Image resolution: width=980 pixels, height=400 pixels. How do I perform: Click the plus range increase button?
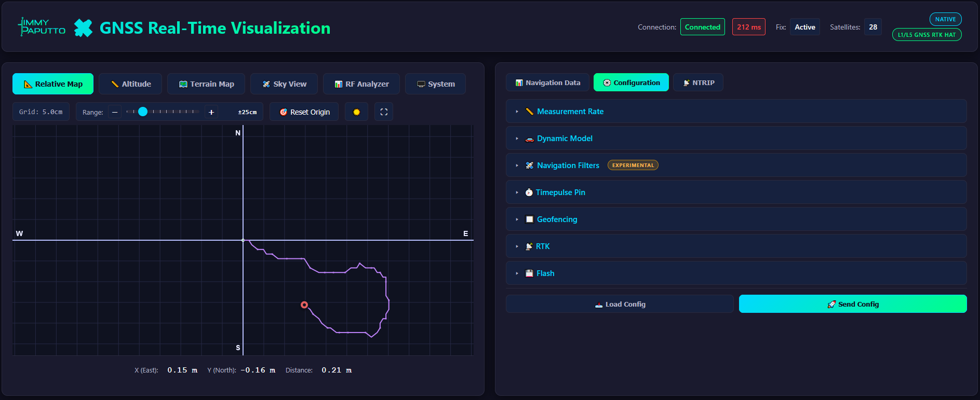pyautogui.click(x=211, y=112)
